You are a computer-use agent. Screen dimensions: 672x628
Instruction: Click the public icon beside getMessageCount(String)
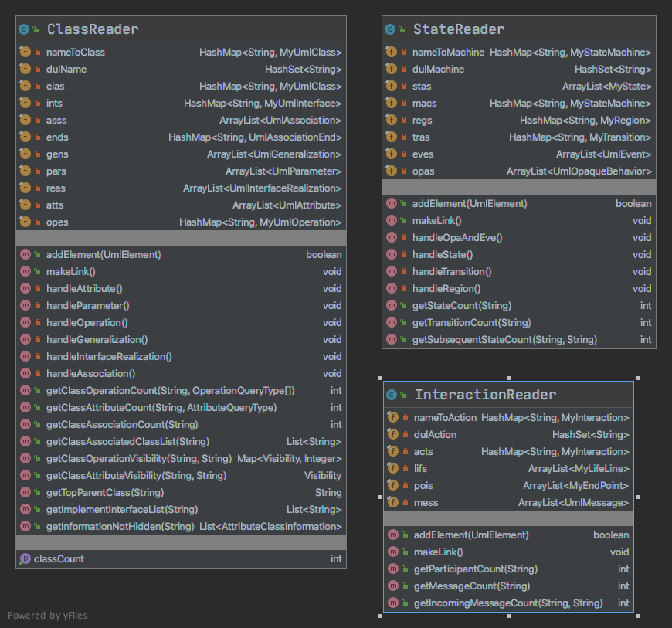(405, 586)
